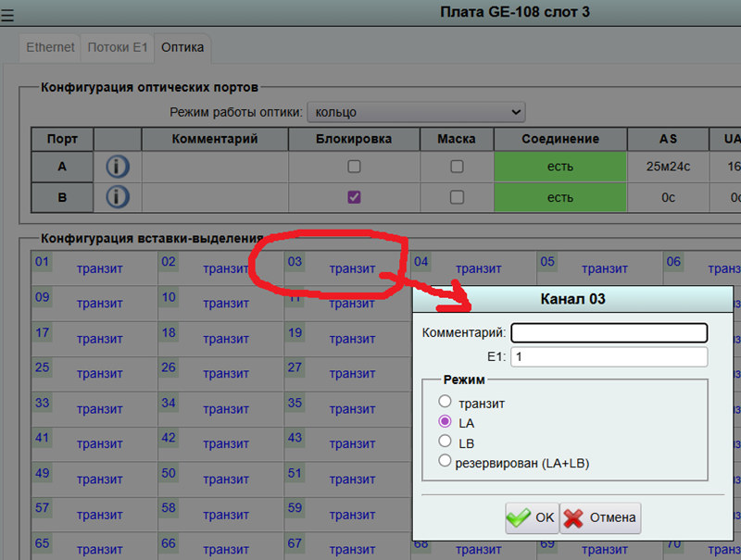
Task: Click the E1 input field
Action: (x=609, y=356)
